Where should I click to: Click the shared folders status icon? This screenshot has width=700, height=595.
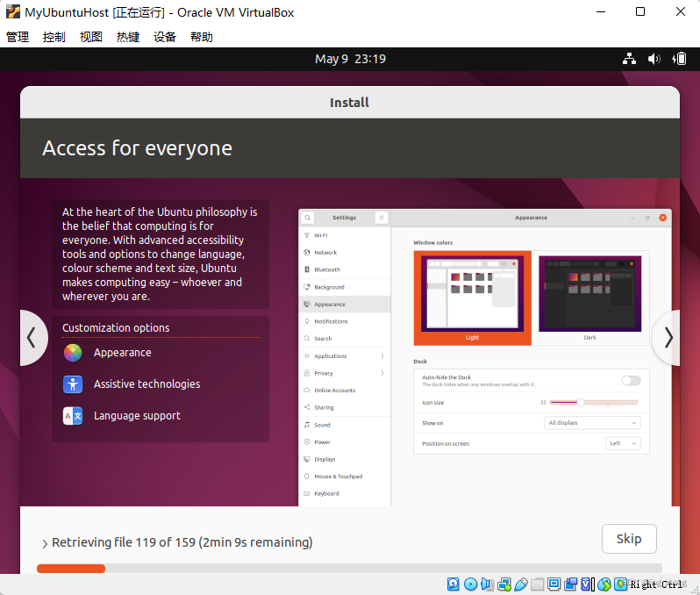click(x=538, y=584)
